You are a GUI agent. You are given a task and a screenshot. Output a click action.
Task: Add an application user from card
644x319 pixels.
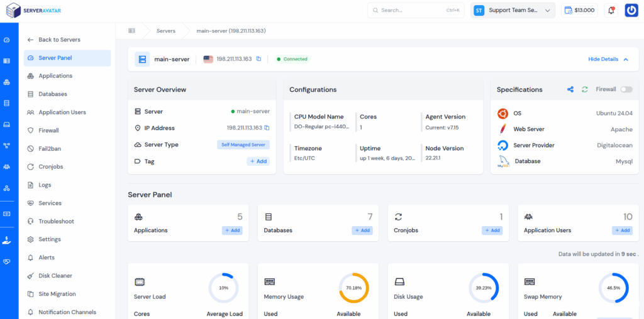coord(622,230)
